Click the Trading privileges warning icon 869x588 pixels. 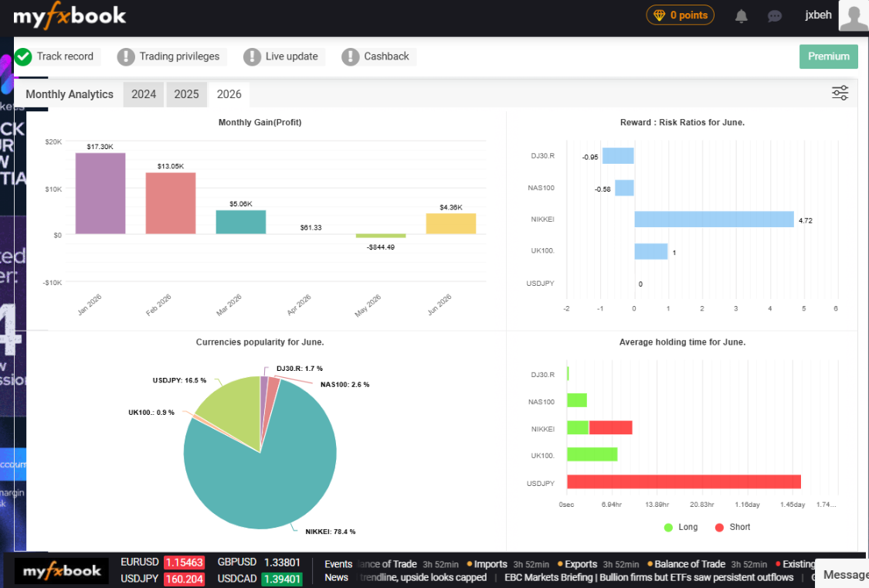(x=126, y=56)
